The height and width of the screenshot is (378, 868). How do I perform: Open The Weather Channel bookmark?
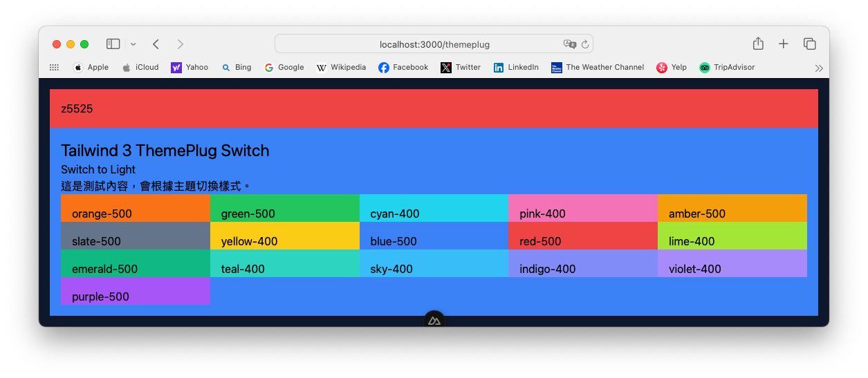[x=598, y=68]
